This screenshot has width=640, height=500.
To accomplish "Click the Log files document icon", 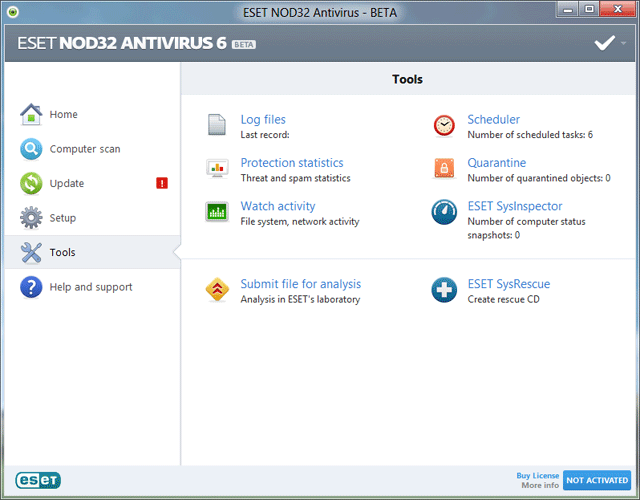I will [217, 125].
